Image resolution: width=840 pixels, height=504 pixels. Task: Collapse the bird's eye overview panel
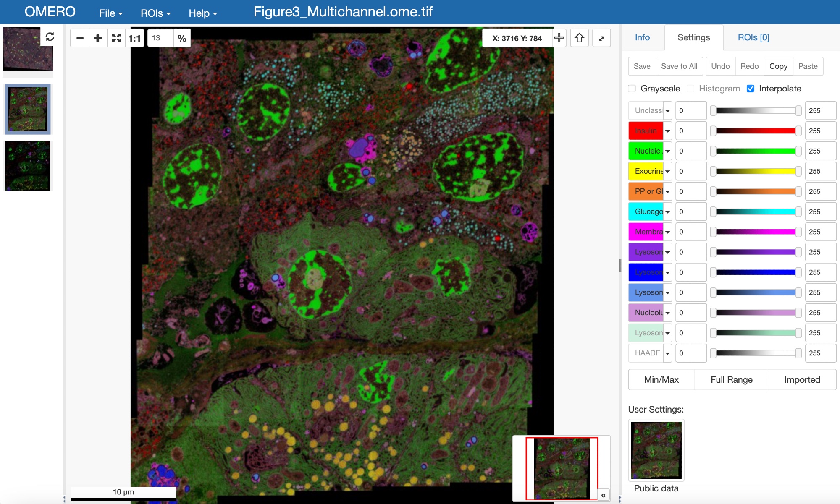pyautogui.click(x=603, y=495)
